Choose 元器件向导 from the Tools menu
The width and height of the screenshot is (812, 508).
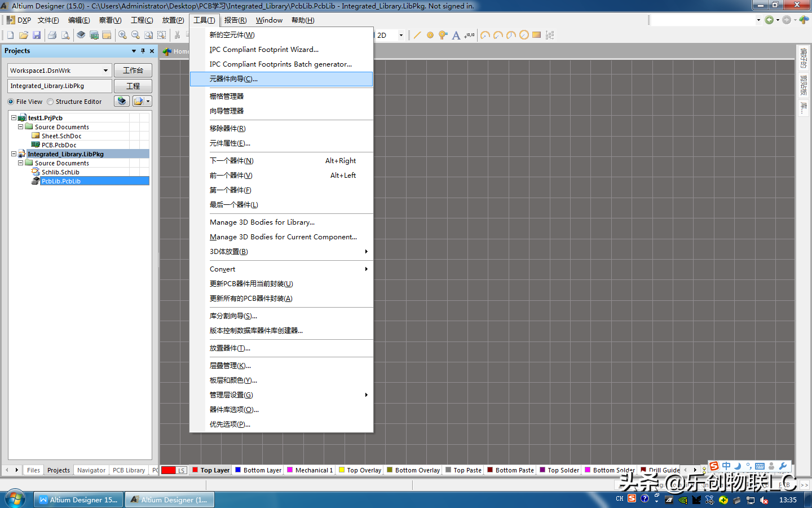click(x=233, y=79)
